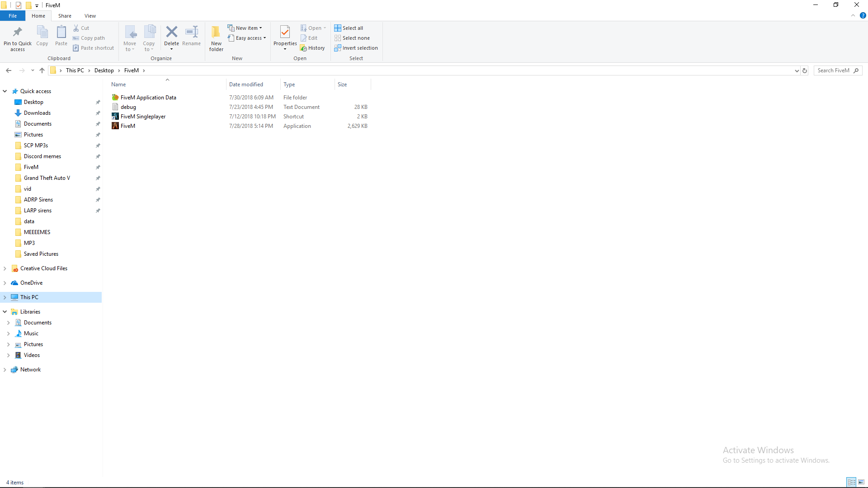868x488 pixels.
Task: Click the Edit button in ribbon
Action: click(309, 38)
